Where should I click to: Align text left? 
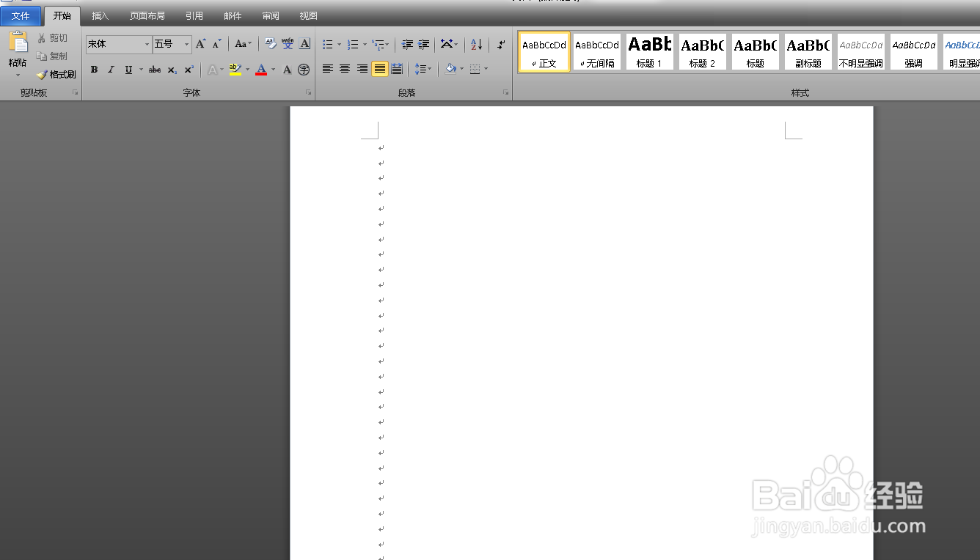pyautogui.click(x=328, y=69)
